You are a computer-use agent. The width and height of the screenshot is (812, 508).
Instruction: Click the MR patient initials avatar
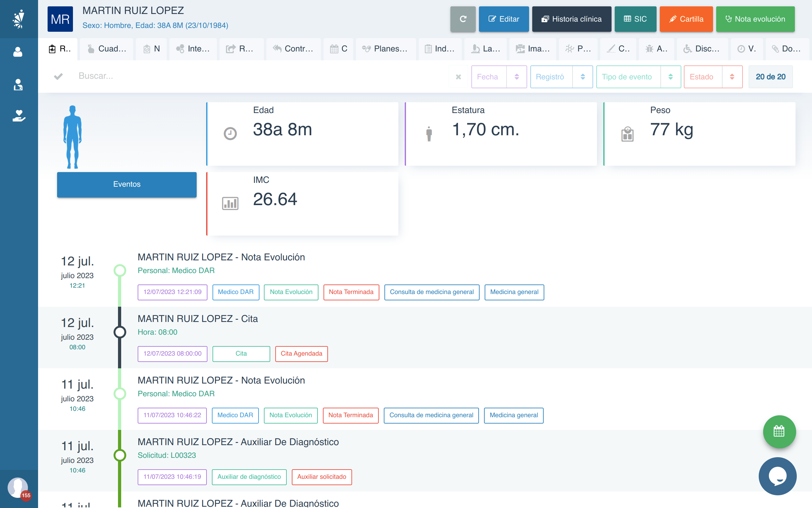click(x=60, y=19)
